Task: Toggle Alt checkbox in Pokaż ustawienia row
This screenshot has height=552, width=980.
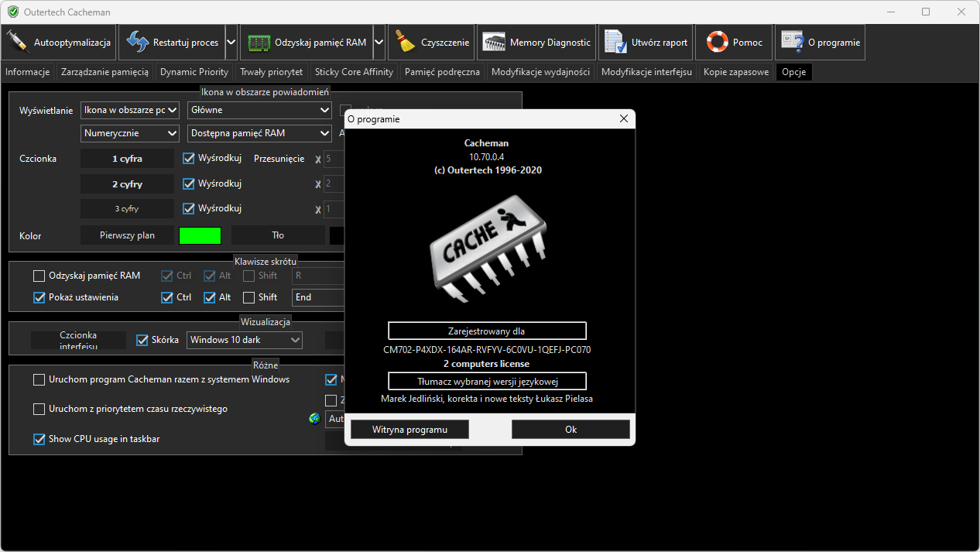Action: pos(209,297)
